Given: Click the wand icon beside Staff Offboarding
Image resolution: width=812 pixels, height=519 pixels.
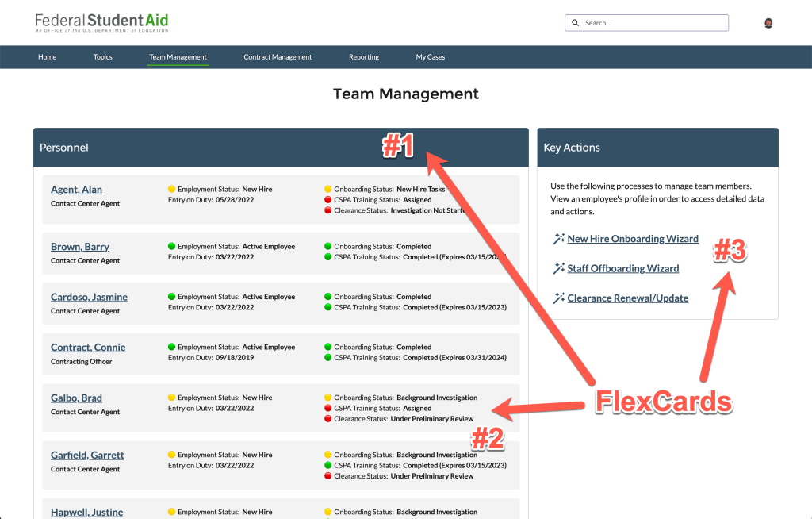Looking at the screenshot, I should [558, 268].
